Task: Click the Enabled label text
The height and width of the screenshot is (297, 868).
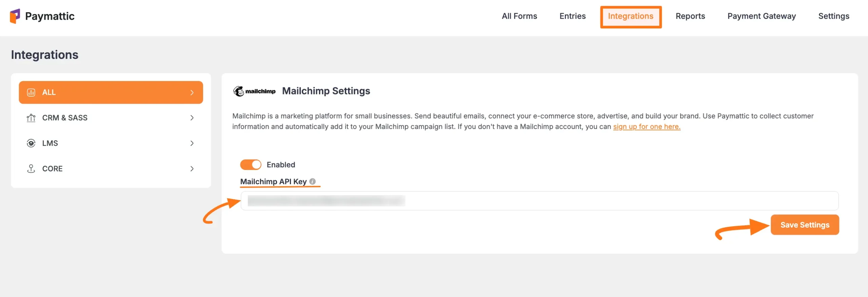Action: (281, 165)
